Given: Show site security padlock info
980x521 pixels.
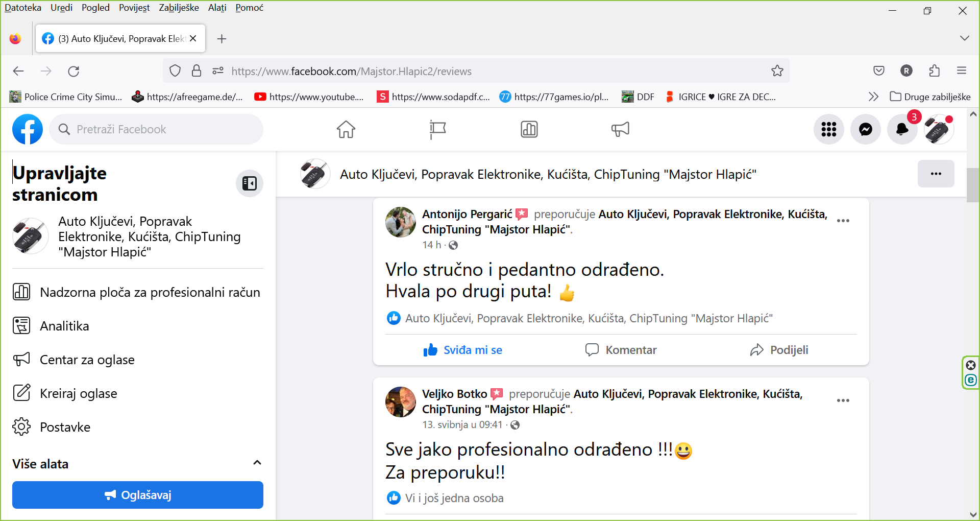Looking at the screenshot, I should [x=197, y=71].
